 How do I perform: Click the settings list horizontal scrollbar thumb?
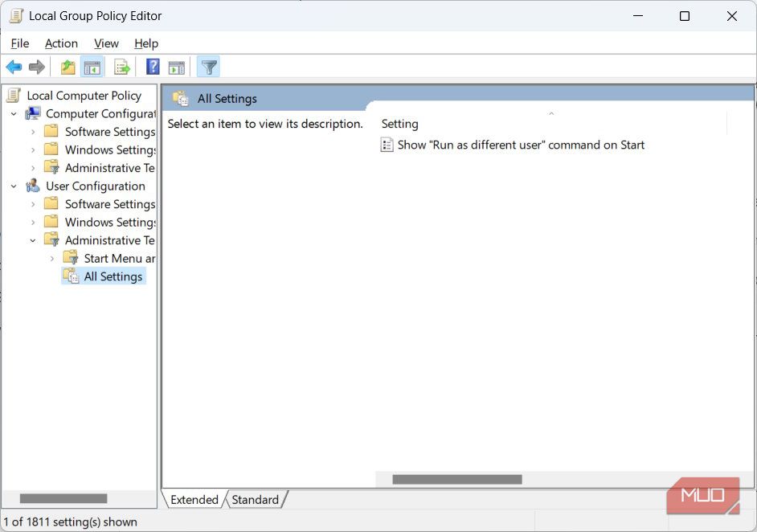[457, 480]
